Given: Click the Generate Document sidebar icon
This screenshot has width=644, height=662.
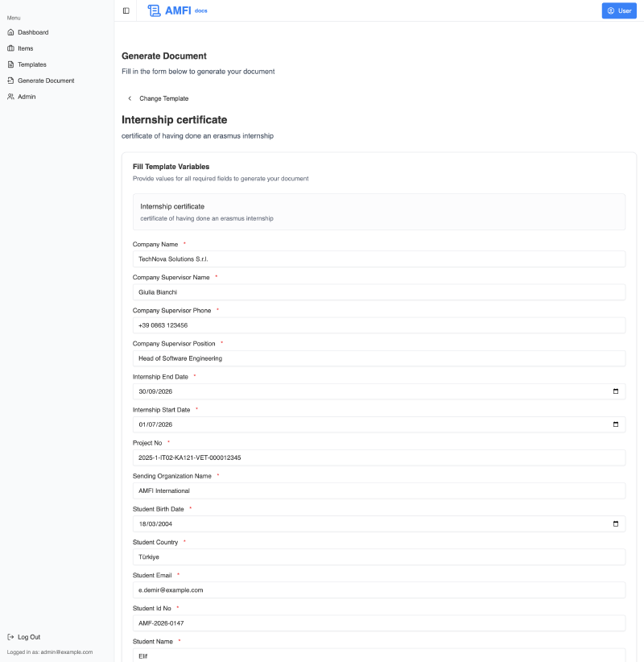Looking at the screenshot, I should pos(11,81).
